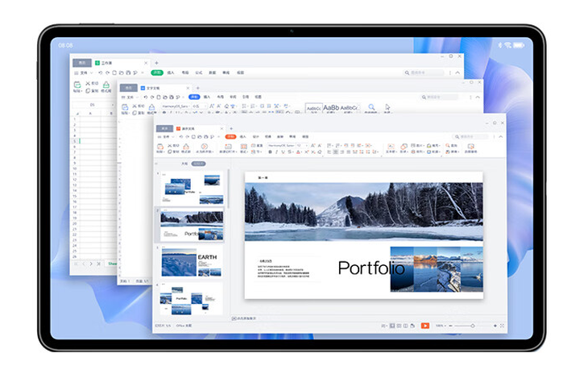Toggle normal view button in presentation status bar
Image resolution: width=588 pixels, height=374 pixels.
pyautogui.click(x=392, y=326)
